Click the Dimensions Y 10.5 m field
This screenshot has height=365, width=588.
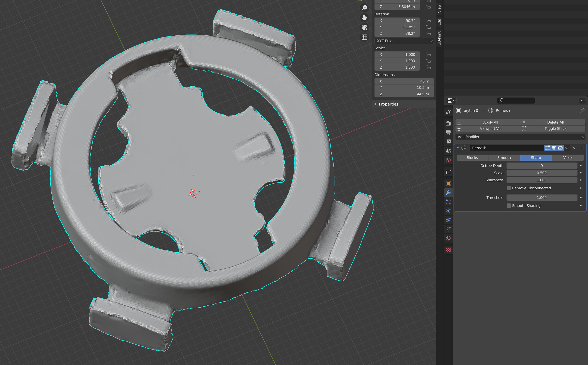(x=404, y=88)
